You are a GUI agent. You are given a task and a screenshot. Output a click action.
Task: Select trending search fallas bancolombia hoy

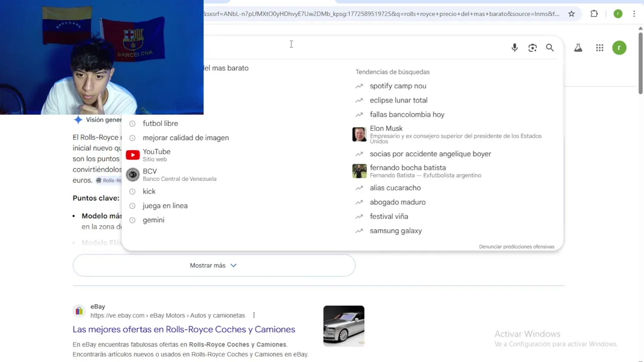point(407,115)
